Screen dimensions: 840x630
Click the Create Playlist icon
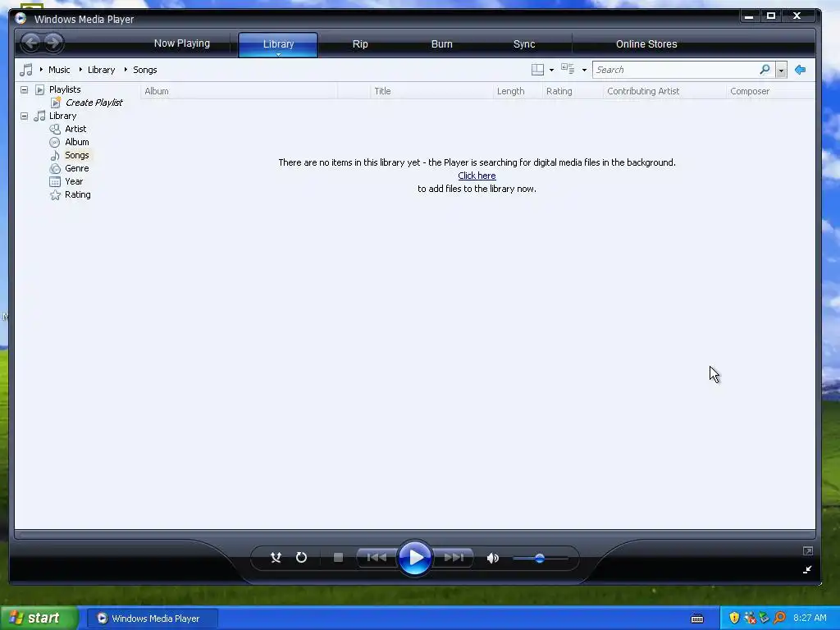coord(56,103)
